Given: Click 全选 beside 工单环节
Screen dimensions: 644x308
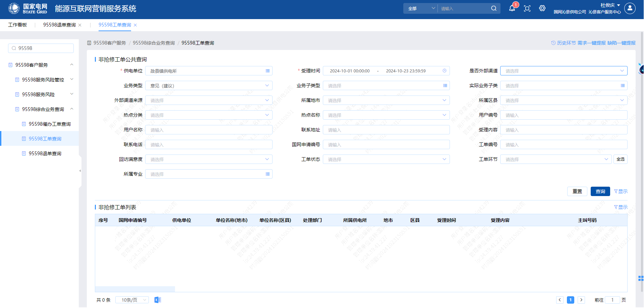Looking at the screenshot, I should point(620,159).
